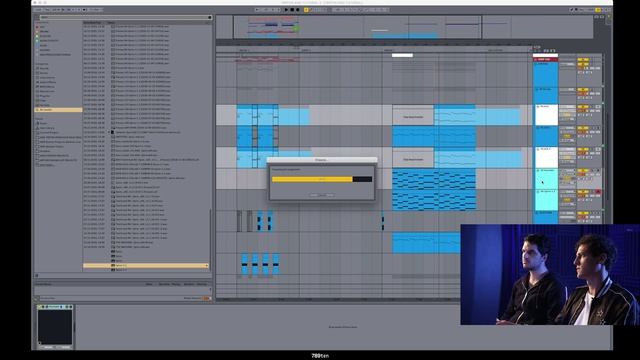Unfold the upper white track using its triangle

(537, 107)
